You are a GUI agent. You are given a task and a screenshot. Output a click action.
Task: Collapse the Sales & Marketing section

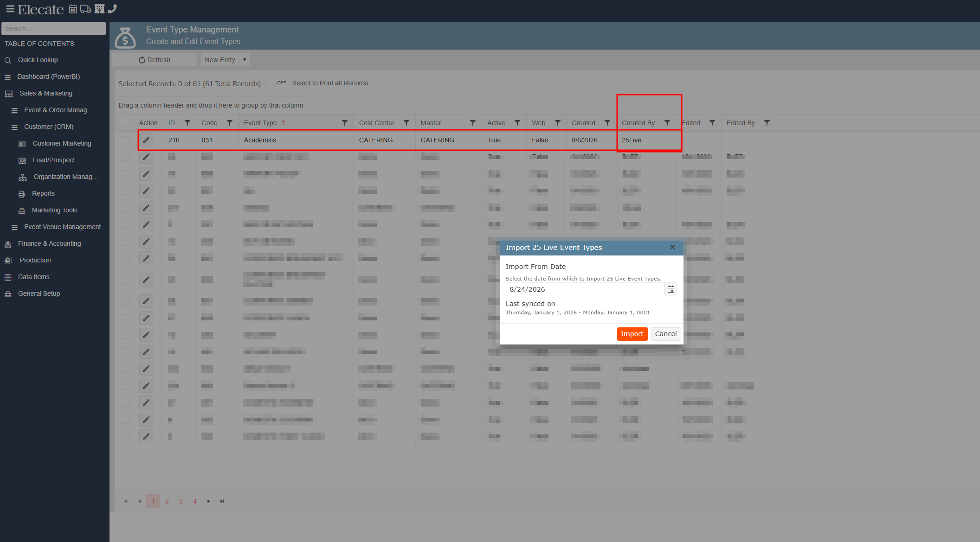(46, 93)
